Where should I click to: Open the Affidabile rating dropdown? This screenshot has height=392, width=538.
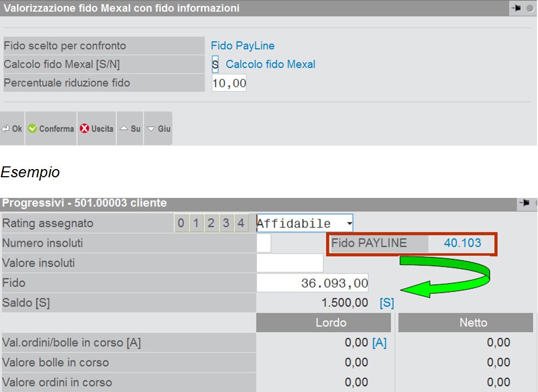coord(349,223)
